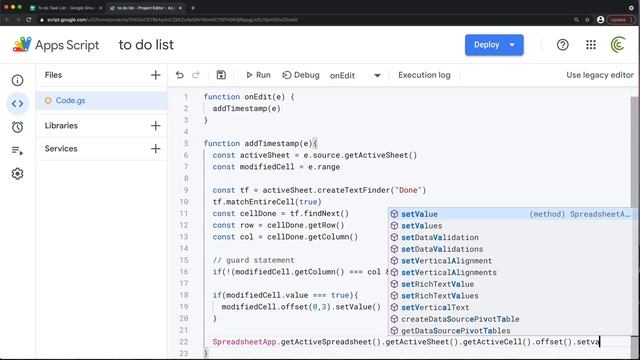Open the Deploy dropdown button
The width and height of the screenshot is (640, 360).
[x=494, y=45]
